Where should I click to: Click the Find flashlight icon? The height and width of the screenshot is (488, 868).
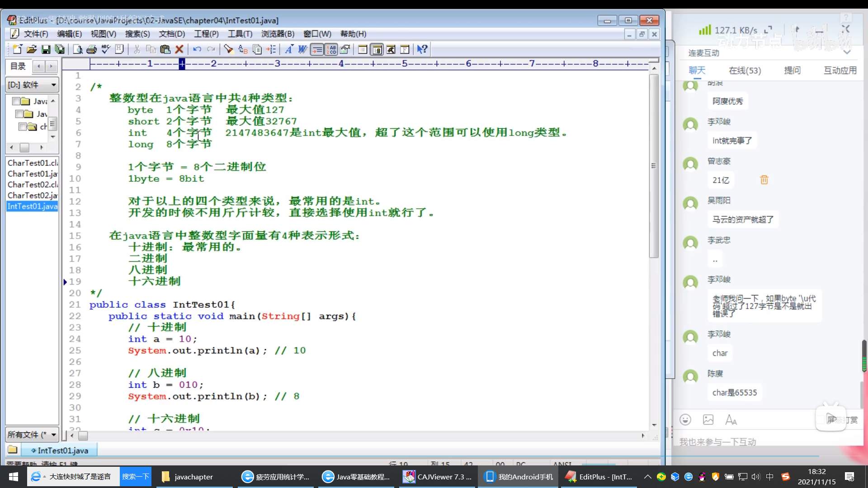click(228, 49)
